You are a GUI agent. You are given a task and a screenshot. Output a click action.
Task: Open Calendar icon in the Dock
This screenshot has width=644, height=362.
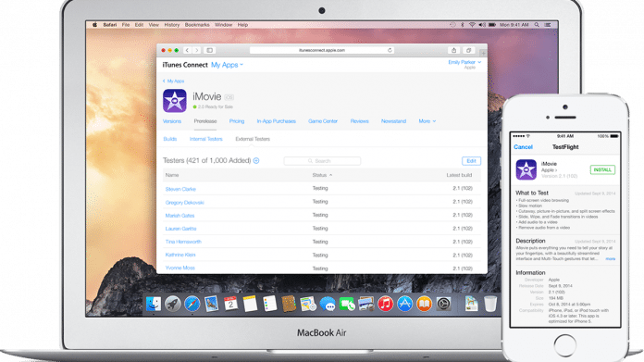pos(230,304)
